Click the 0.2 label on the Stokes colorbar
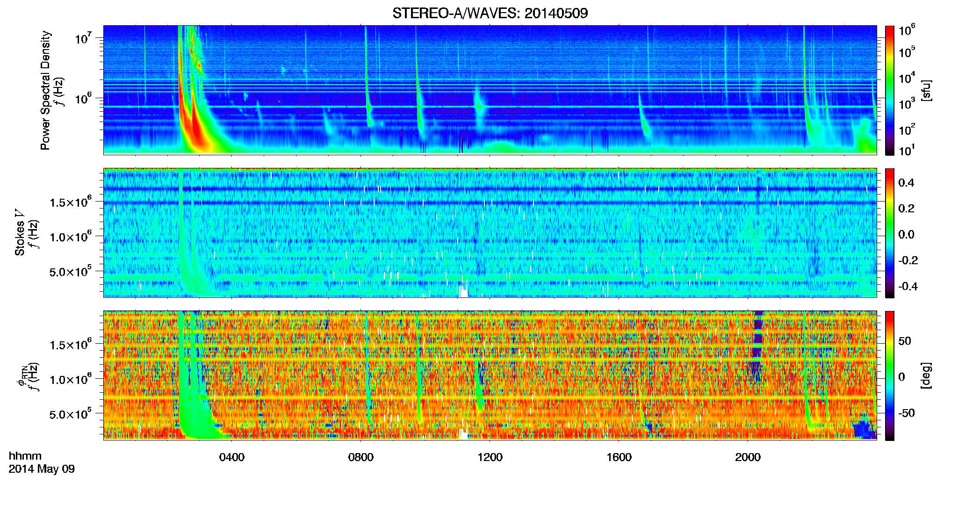Screen dimensions: 980x505 click(906, 209)
